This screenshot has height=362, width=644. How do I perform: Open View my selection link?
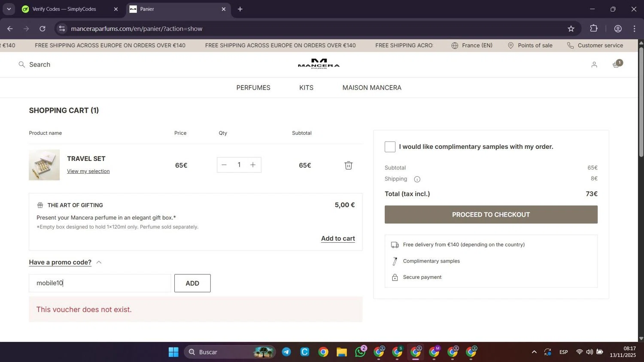pos(88,171)
